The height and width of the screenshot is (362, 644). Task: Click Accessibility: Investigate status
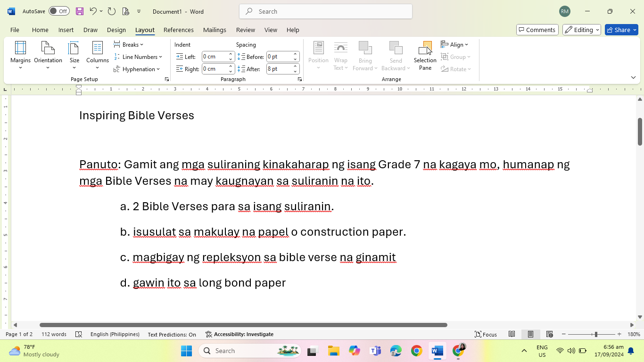pos(239,334)
